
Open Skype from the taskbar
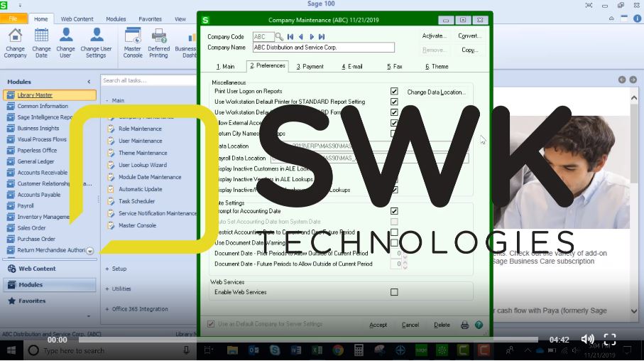[275, 350]
